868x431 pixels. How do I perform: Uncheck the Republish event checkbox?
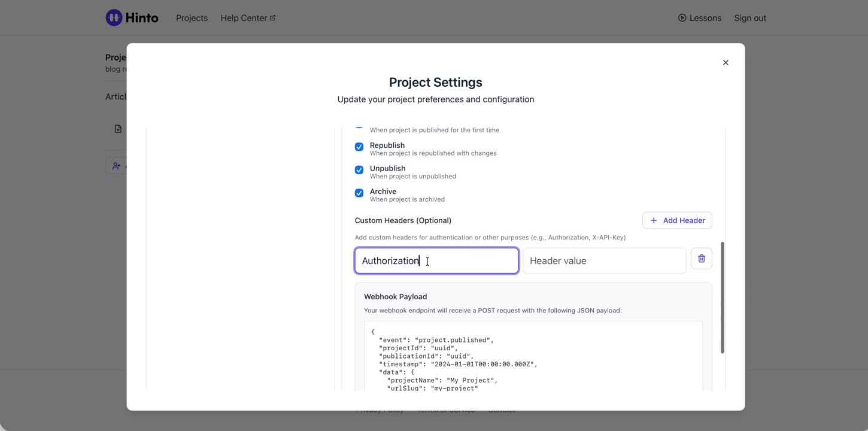[359, 147]
